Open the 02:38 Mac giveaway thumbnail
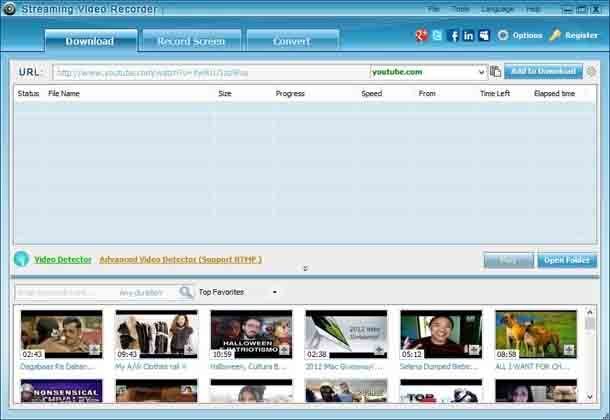 [346, 334]
